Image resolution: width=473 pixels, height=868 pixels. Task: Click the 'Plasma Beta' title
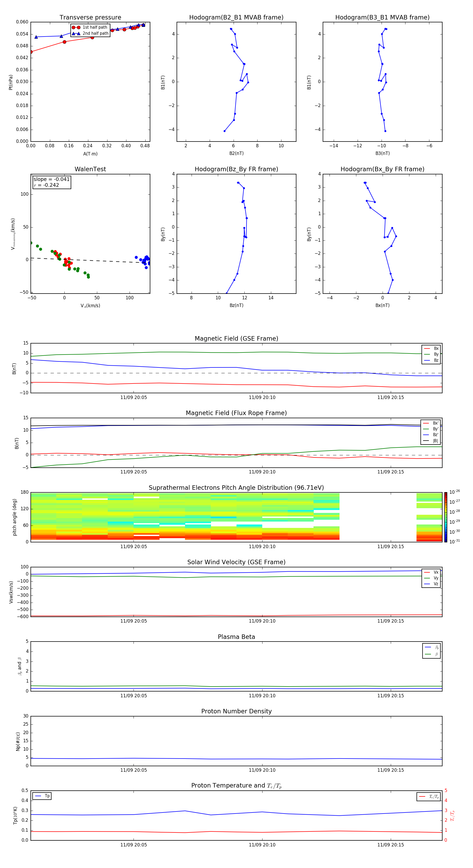tap(236, 637)
